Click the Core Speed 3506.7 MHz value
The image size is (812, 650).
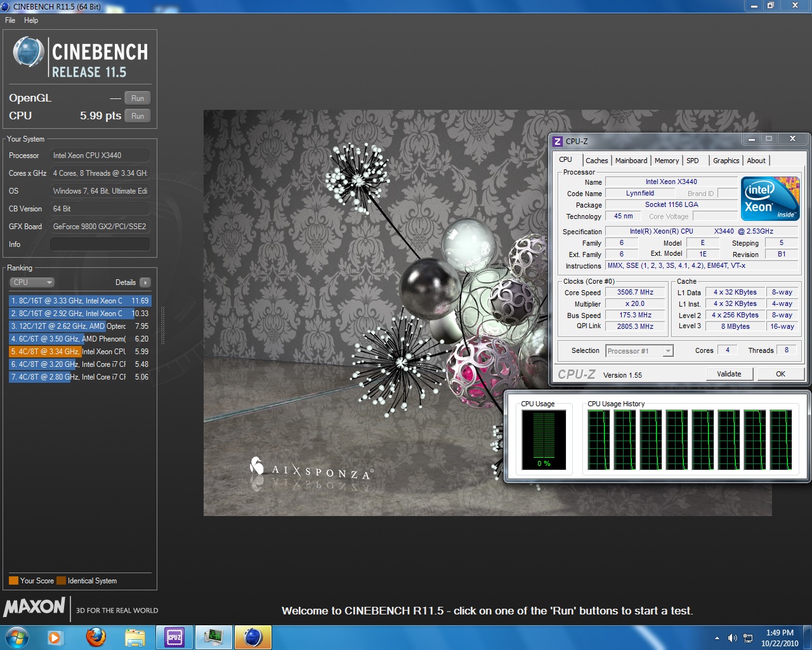635,293
